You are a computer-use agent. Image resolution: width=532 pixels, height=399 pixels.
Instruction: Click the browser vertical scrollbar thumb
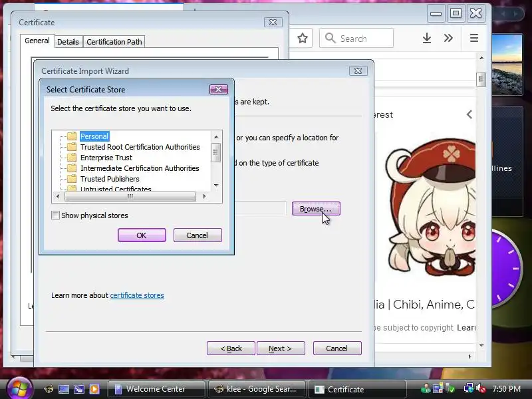click(x=481, y=79)
